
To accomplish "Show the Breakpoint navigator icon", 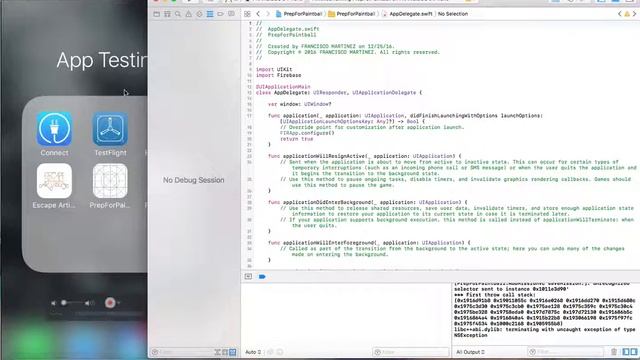I will (x=220, y=14).
